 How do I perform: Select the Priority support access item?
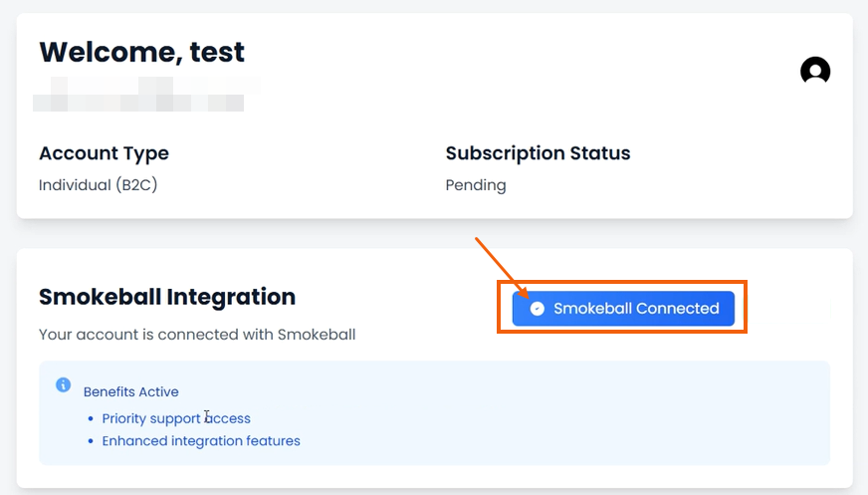(176, 418)
